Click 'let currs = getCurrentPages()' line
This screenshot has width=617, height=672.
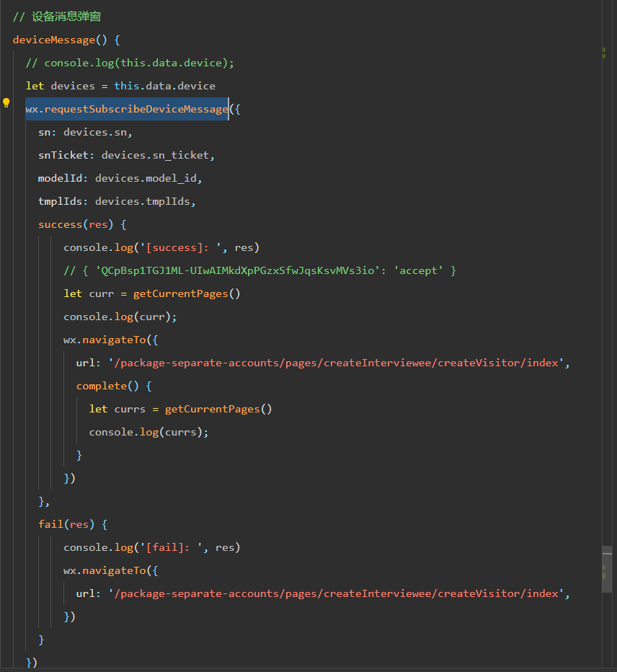[180, 410]
